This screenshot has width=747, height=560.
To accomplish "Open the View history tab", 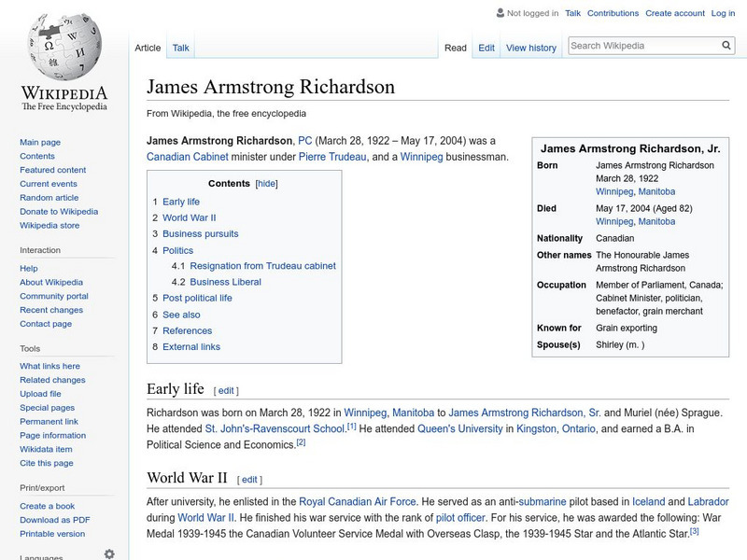I will 530,48.
